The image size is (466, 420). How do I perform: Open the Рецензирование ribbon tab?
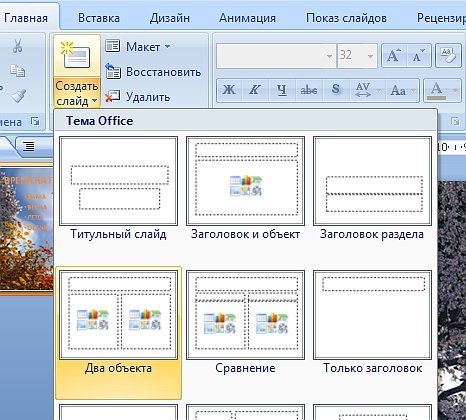[441, 18]
